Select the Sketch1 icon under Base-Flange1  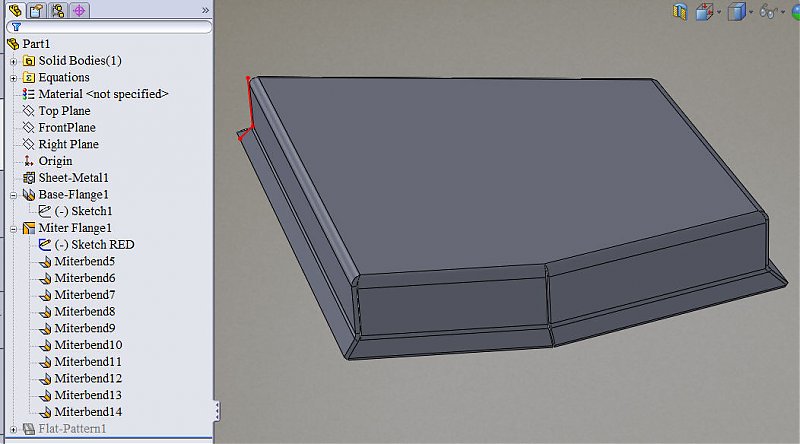click(x=45, y=211)
